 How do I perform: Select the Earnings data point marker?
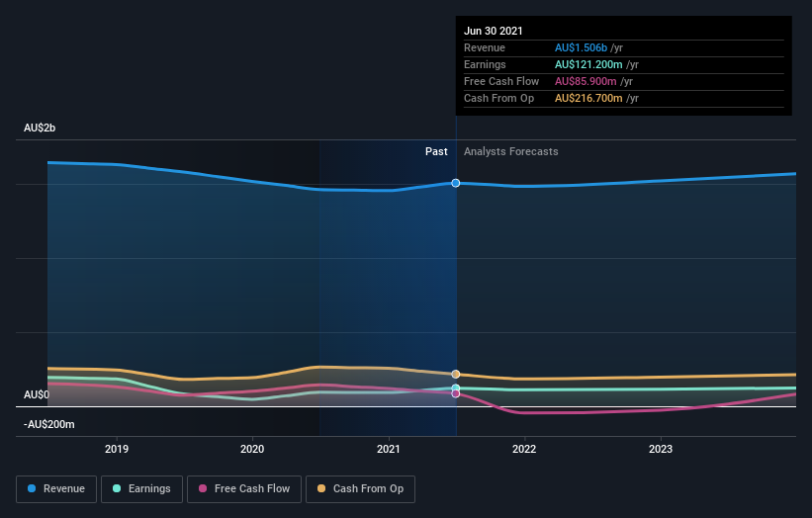456,388
